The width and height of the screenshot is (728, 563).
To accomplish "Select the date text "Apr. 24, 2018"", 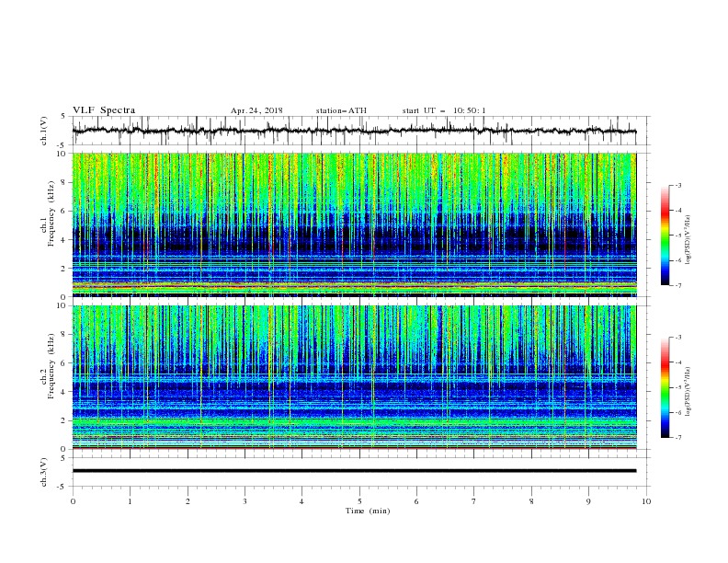I will click(x=256, y=110).
